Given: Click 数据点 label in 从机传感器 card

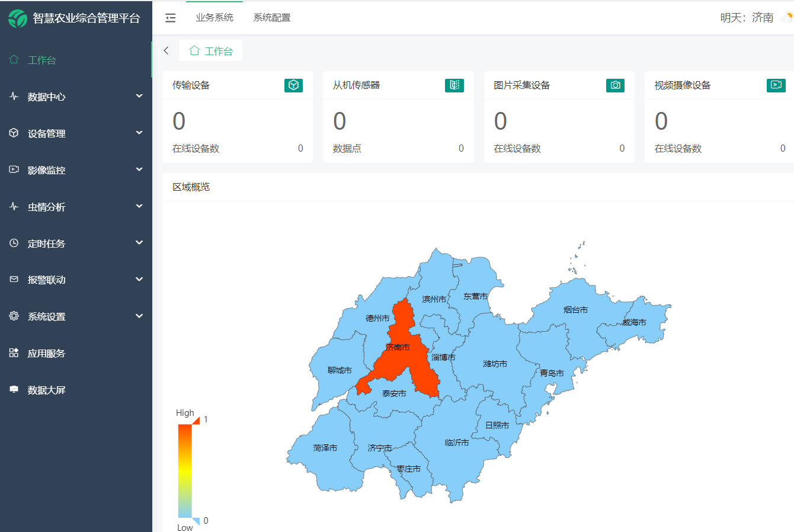Looking at the screenshot, I should [x=347, y=149].
